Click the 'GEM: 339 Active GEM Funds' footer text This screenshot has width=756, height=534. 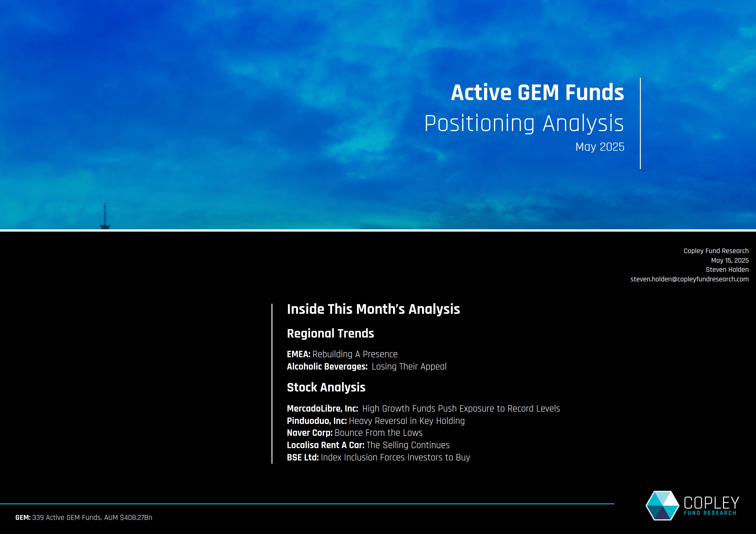pyautogui.click(x=84, y=518)
